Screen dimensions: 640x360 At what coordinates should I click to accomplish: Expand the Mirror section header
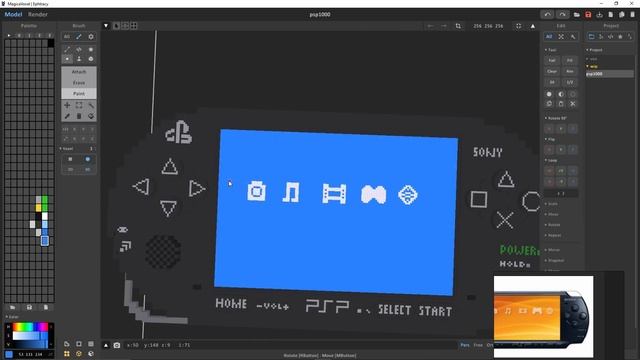552,250
